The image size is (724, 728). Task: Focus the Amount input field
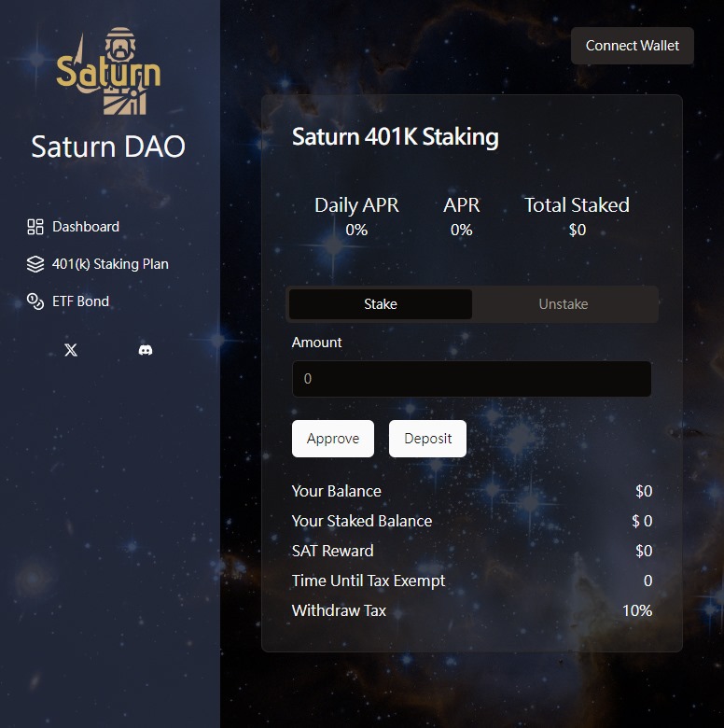click(471, 379)
